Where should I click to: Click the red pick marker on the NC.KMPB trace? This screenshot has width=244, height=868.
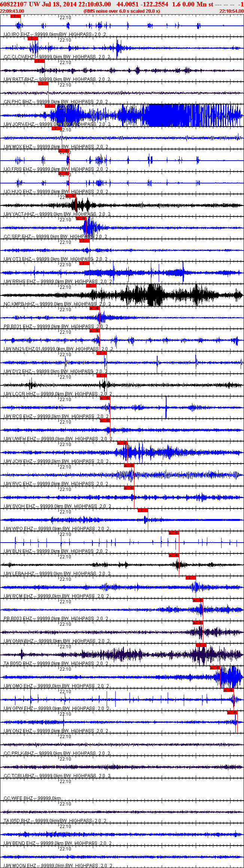(91, 286)
